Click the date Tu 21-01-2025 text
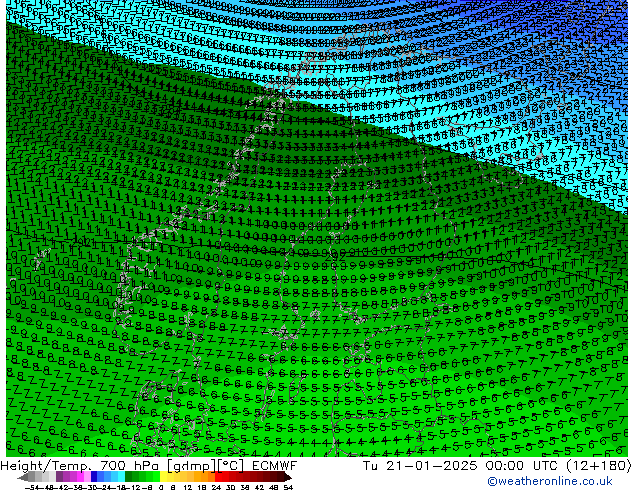Image resolution: width=634 pixels, height=490 pixels. (420, 466)
